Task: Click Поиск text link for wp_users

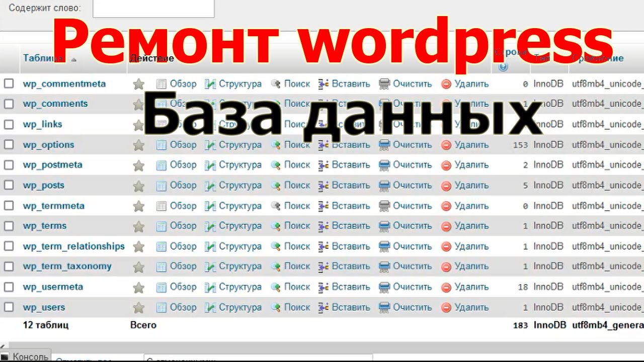Action: click(297, 307)
